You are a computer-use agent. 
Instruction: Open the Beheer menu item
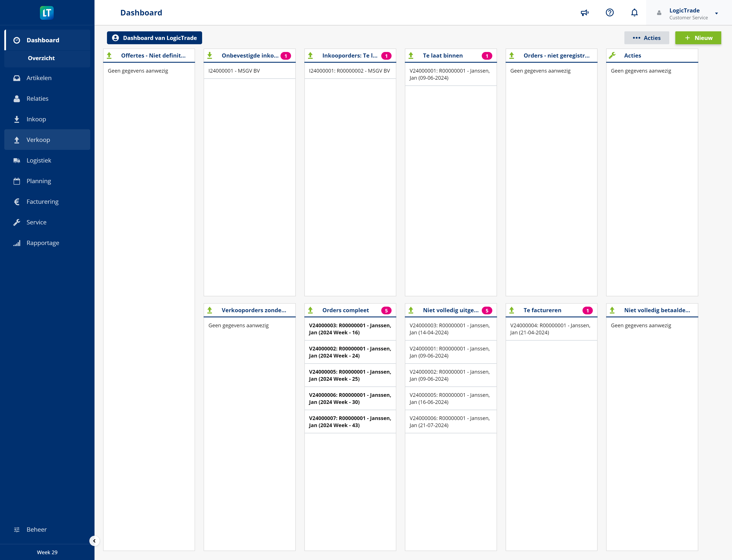click(x=47, y=530)
